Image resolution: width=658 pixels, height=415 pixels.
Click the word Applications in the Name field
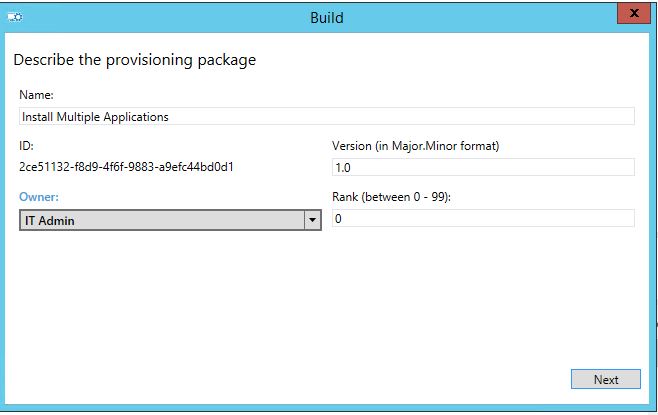[x=136, y=117]
